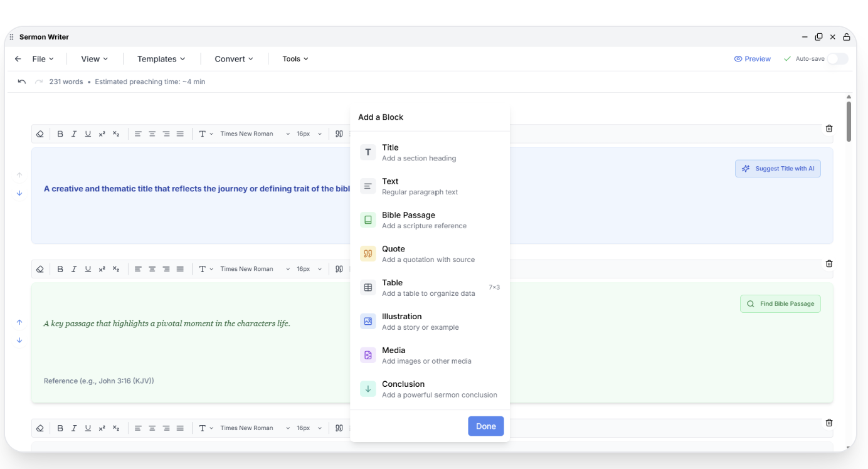This screenshot has width=868, height=469.
Task: Select center alignment icon
Action: (151, 133)
